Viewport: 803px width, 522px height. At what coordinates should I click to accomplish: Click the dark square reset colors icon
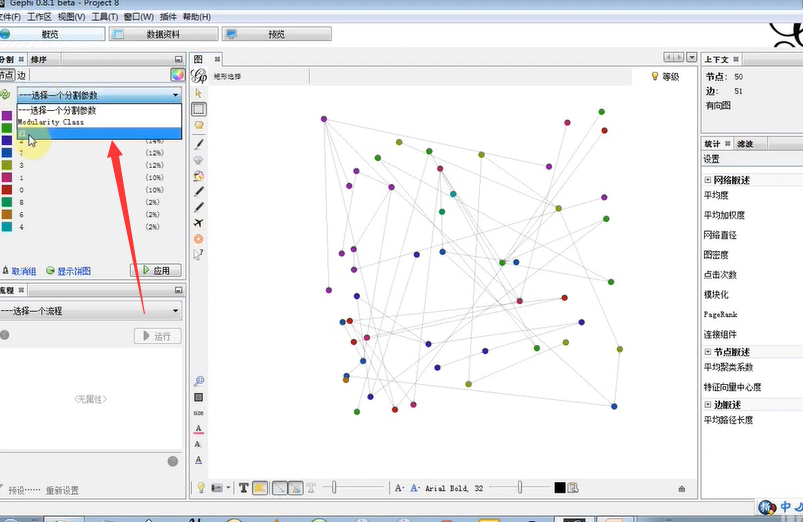pyautogui.click(x=199, y=397)
